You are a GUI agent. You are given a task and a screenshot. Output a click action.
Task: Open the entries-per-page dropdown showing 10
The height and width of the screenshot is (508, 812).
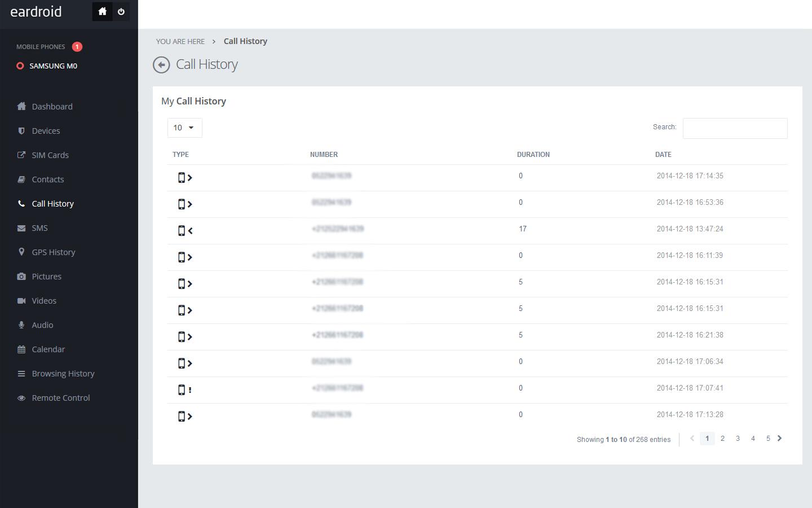184,128
